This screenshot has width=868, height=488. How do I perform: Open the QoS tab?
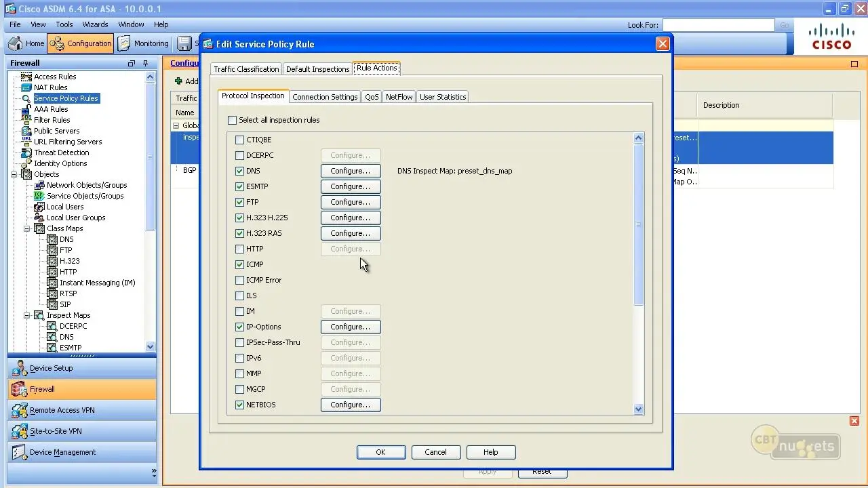click(372, 97)
